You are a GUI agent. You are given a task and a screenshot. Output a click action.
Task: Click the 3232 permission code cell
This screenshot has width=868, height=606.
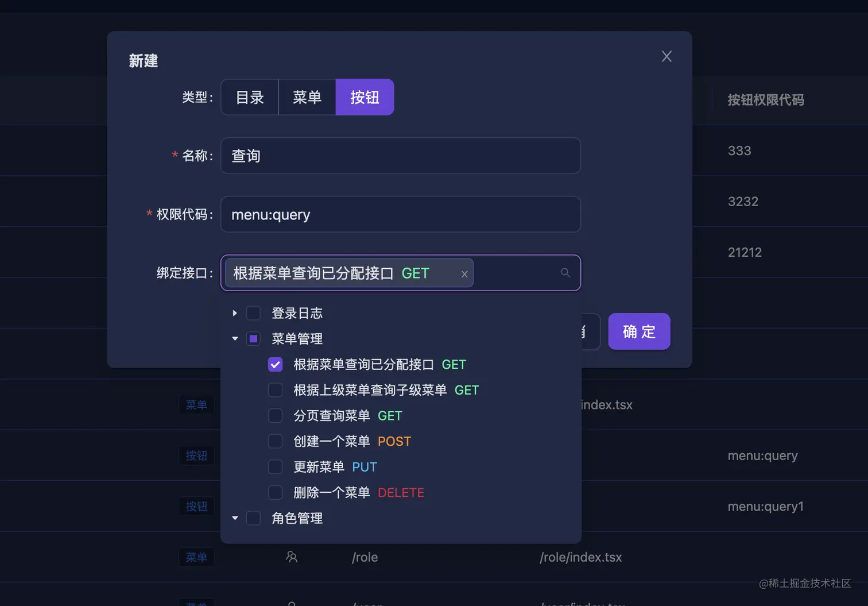tap(743, 202)
